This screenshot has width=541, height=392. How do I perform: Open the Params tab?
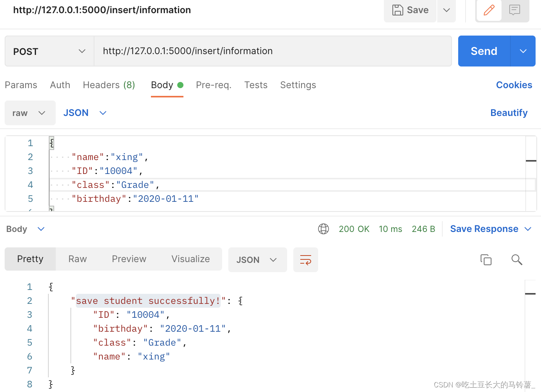(21, 85)
